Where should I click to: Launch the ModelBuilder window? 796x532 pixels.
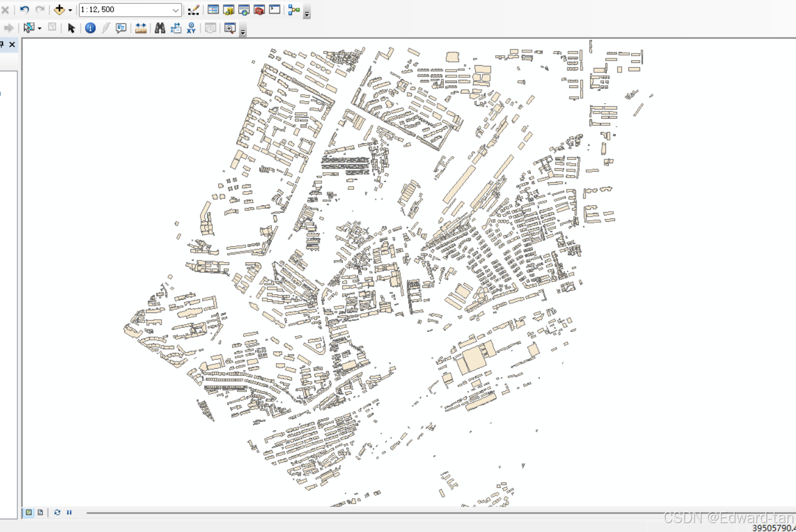(294, 9)
